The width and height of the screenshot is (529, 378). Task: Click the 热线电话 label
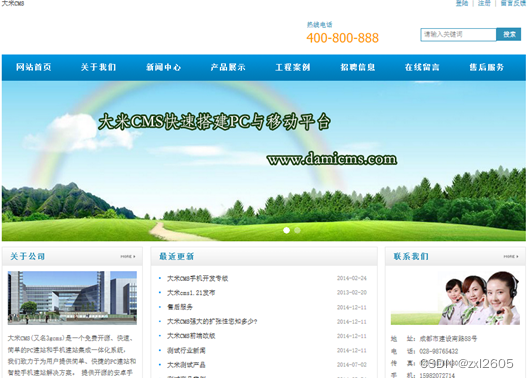[319, 25]
